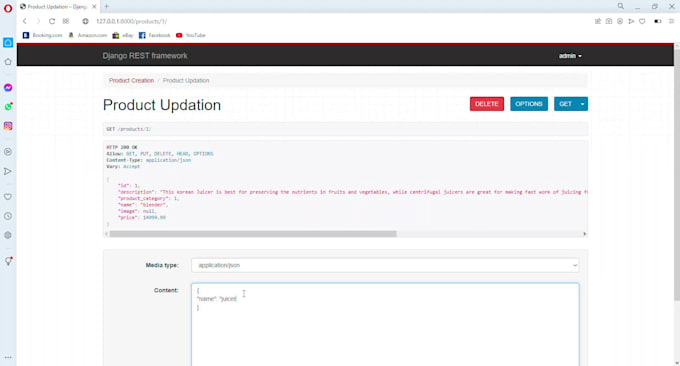Go back to the previous page
The height and width of the screenshot is (366, 680).
click(25, 21)
